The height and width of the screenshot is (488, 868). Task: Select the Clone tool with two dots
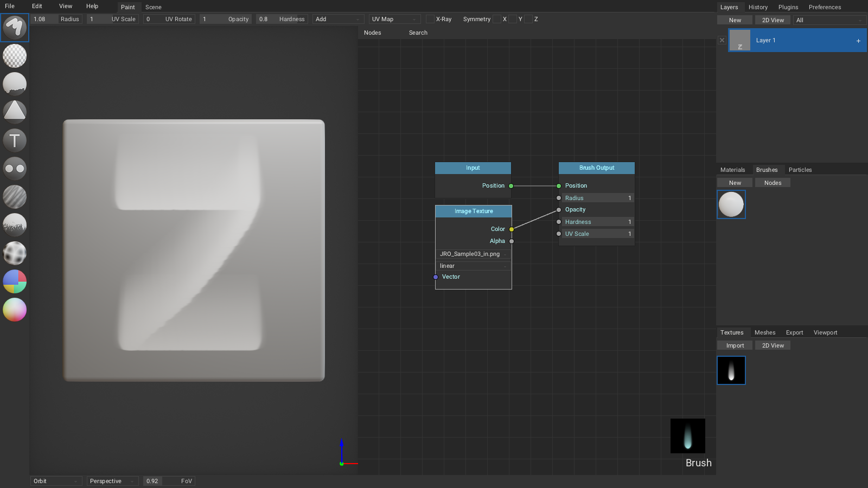click(15, 169)
